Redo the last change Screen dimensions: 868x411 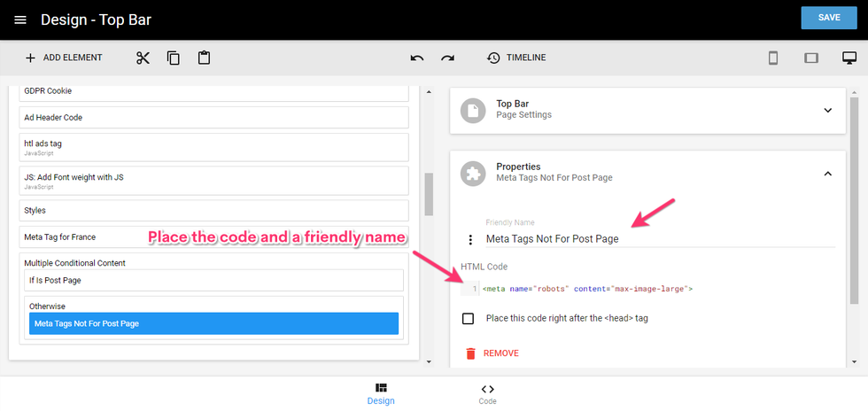tap(447, 58)
